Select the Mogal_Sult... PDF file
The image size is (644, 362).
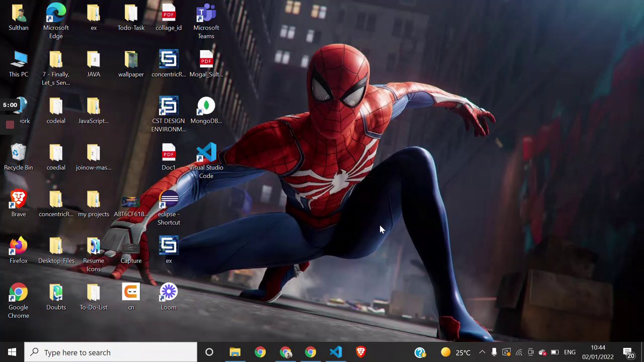pos(206,64)
